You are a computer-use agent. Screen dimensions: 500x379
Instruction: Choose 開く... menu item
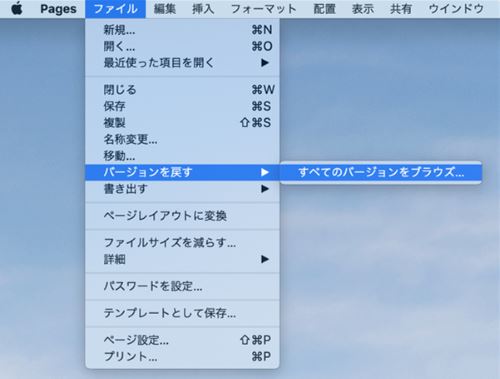click(182, 46)
